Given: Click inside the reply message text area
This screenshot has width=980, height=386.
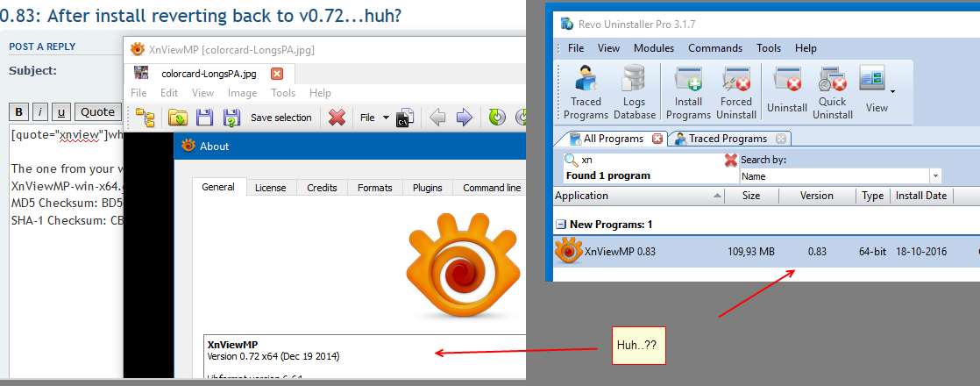Looking at the screenshot, I should point(67,250).
